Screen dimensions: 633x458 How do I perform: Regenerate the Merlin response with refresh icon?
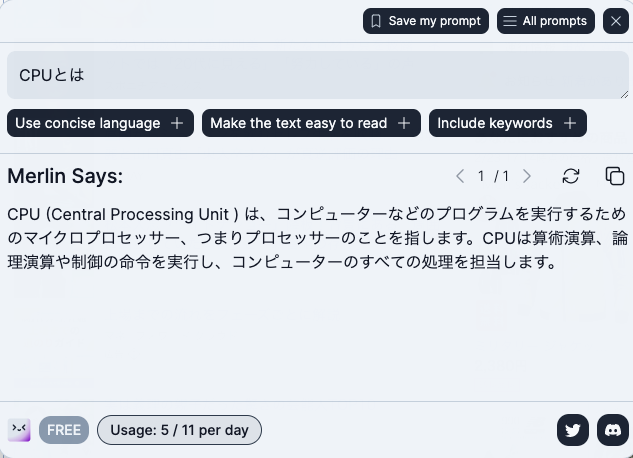[x=571, y=176]
